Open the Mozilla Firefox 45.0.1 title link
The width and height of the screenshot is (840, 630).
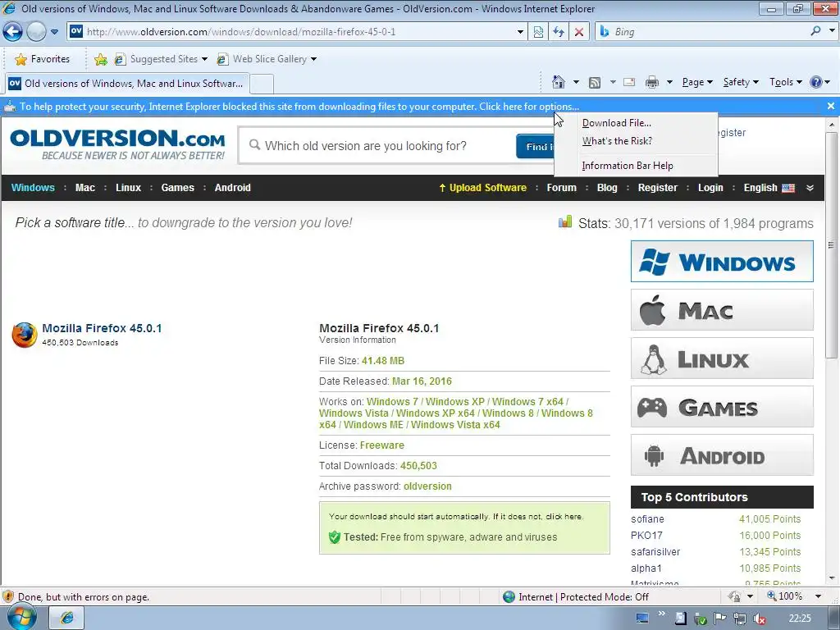click(x=102, y=328)
